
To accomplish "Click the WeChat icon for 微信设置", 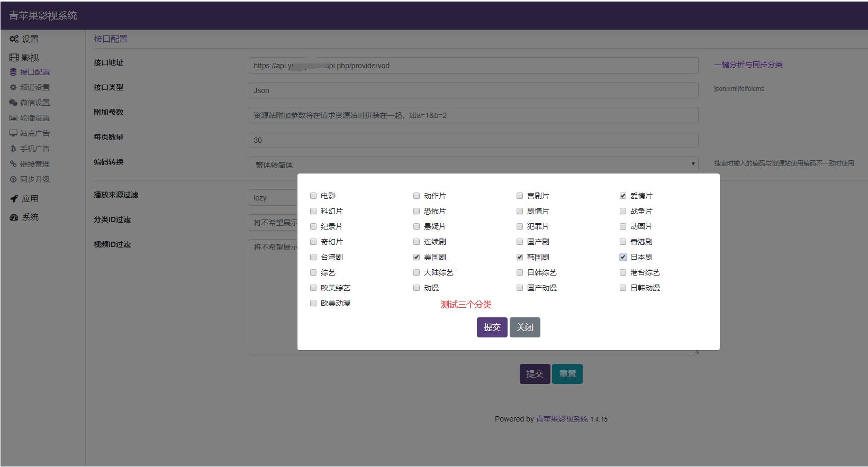I will [x=13, y=103].
